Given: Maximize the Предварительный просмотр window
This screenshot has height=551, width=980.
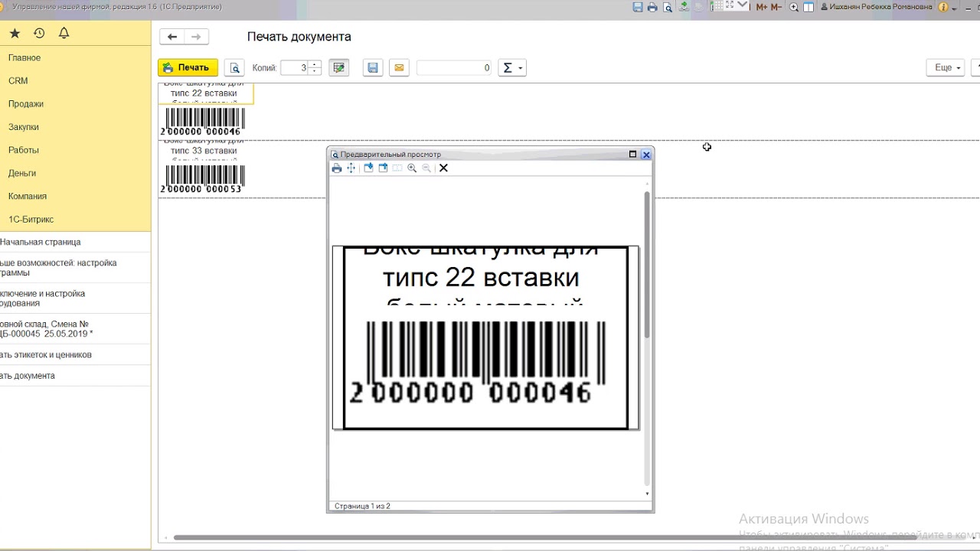Looking at the screenshot, I should click(632, 155).
